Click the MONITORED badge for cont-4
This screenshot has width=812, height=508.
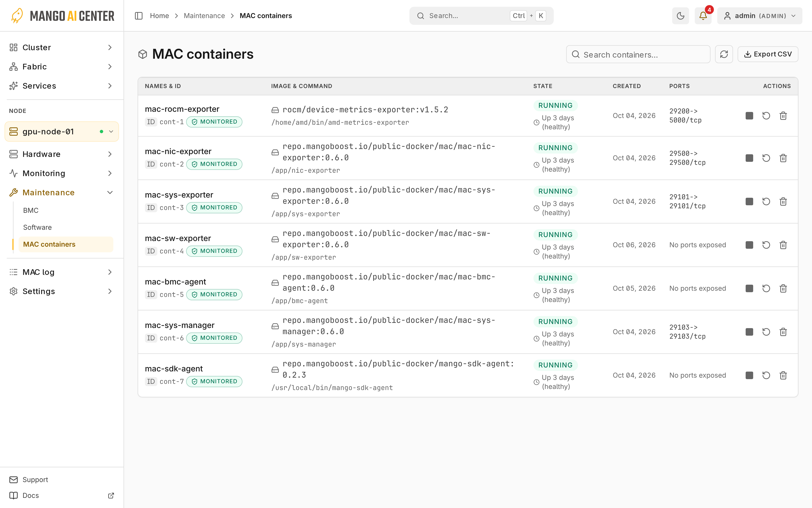pos(214,251)
